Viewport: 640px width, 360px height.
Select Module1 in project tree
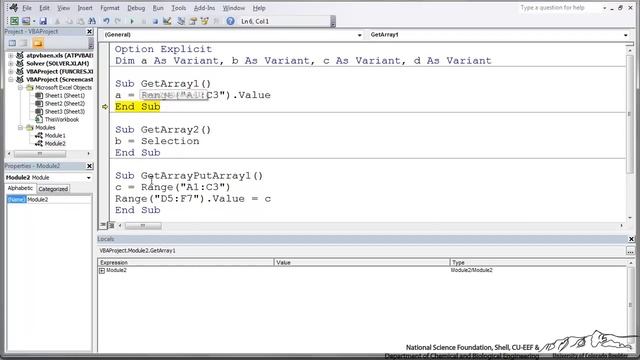point(55,136)
